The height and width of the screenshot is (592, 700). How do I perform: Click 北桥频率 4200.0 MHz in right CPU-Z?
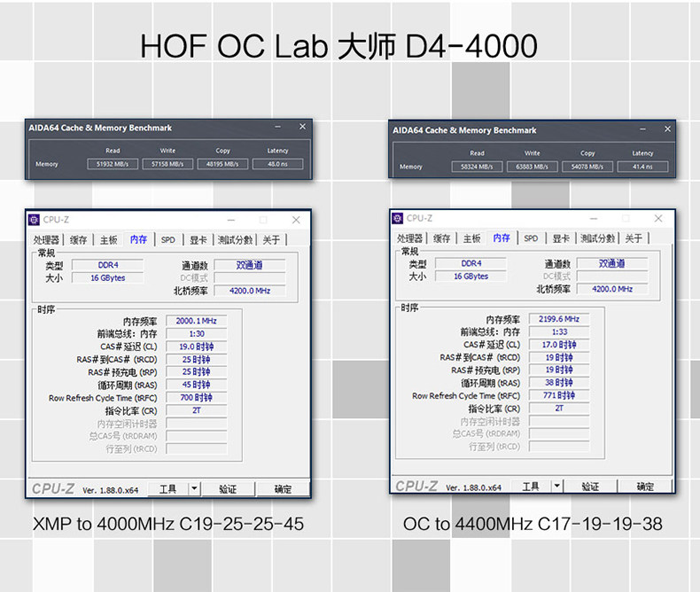[x=612, y=289]
